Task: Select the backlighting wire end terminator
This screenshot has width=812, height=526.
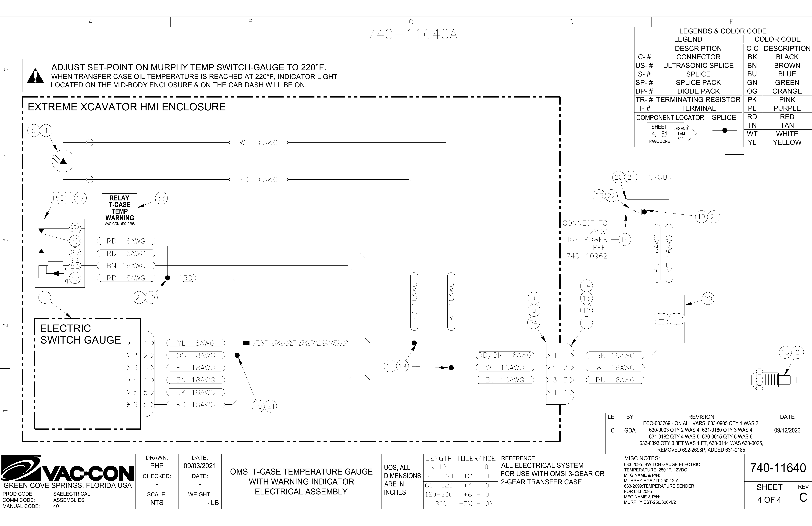Action: pyautogui.click(x=246, y=343)
